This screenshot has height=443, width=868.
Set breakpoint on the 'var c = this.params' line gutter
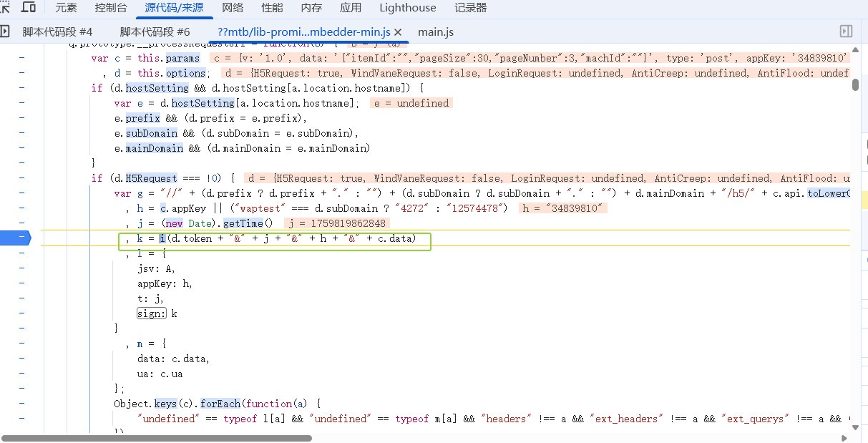(x=21, y=59)
